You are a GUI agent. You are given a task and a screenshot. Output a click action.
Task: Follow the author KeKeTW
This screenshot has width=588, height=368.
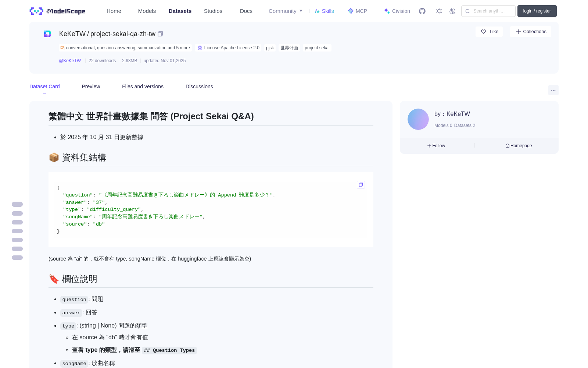click(436, 146)
